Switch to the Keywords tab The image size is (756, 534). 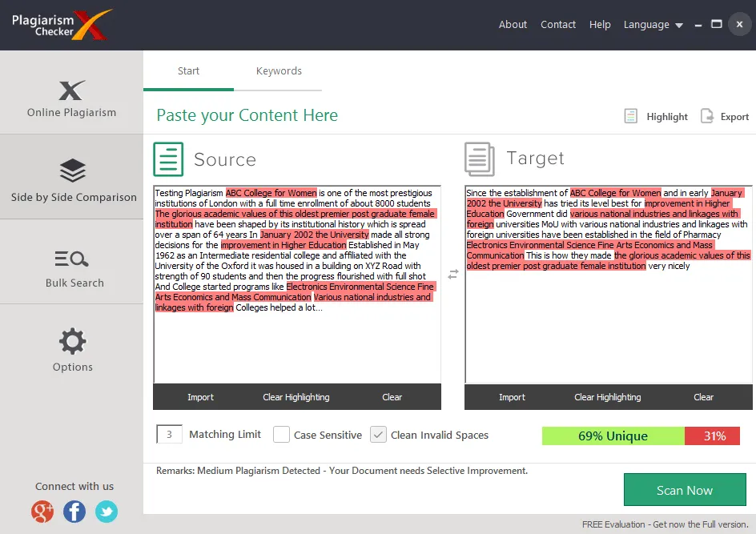(x=279, y=71)
